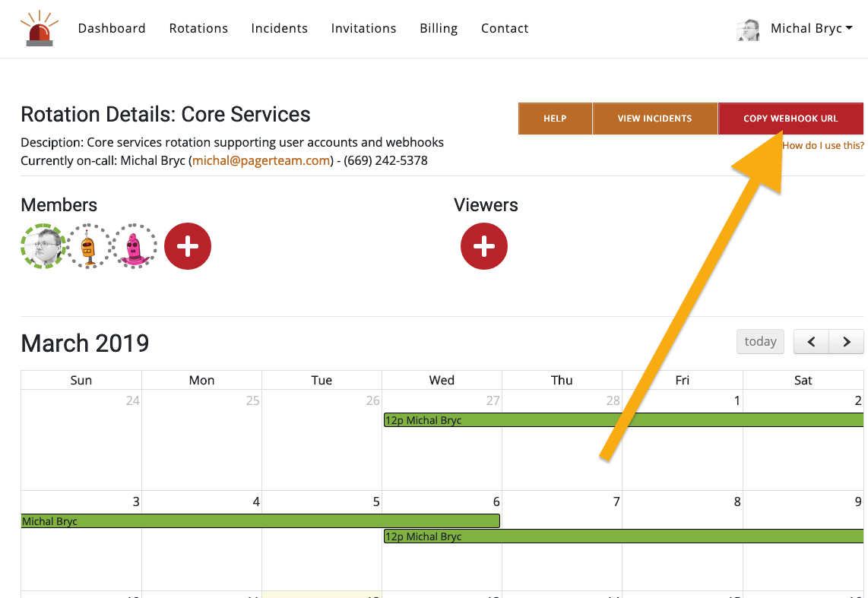The width and height of the screenshot is (868, 598).
Task: Open the Dashboard menu item
Action: (112, 29)
